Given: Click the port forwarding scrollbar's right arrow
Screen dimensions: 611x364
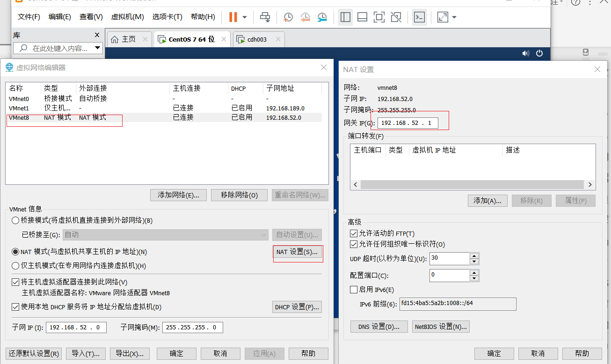Looking at the screenshot, I should (590, 185).
